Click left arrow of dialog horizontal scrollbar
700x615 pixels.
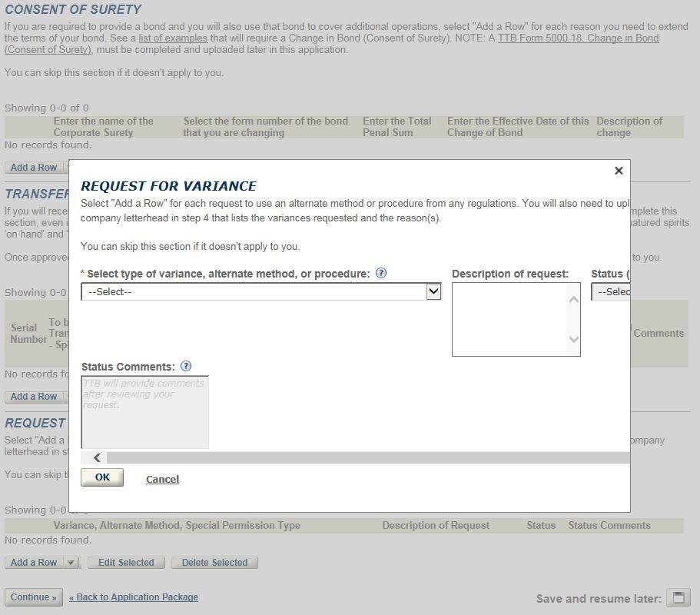pos(97,458)
